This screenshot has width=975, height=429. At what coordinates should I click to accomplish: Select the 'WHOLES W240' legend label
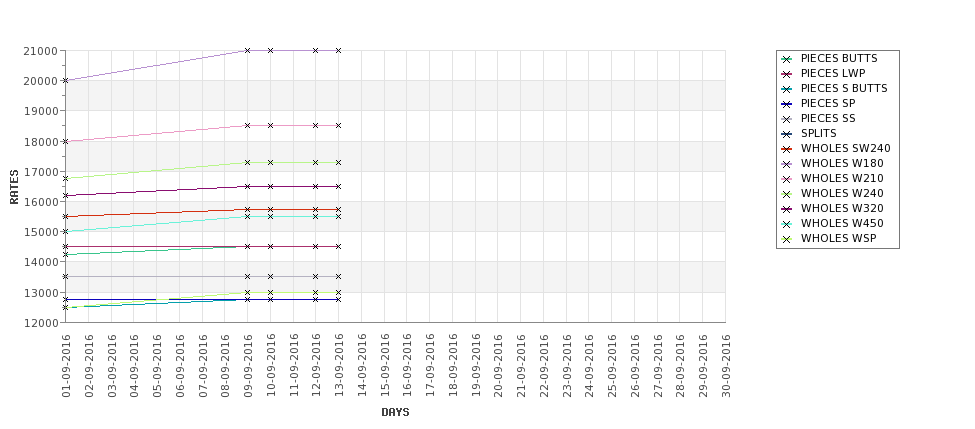click(842, 193)
